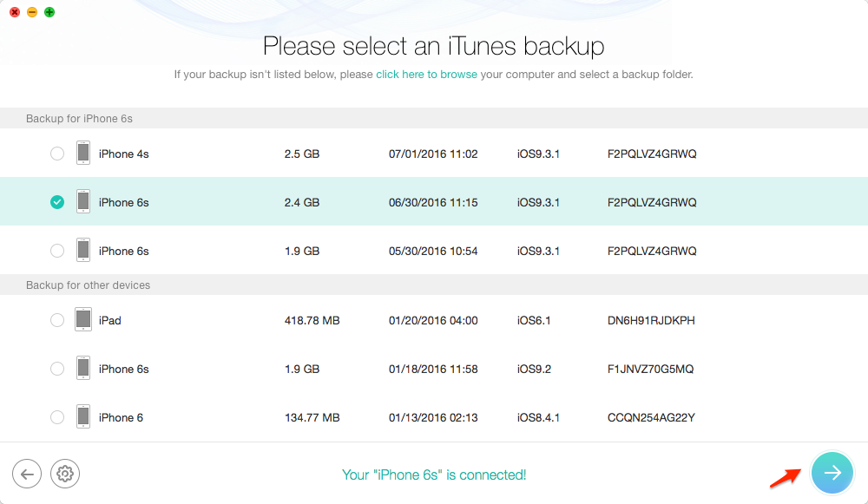Click the '134.77 MB' size value
868x504 pixels.
coord(312,418)
